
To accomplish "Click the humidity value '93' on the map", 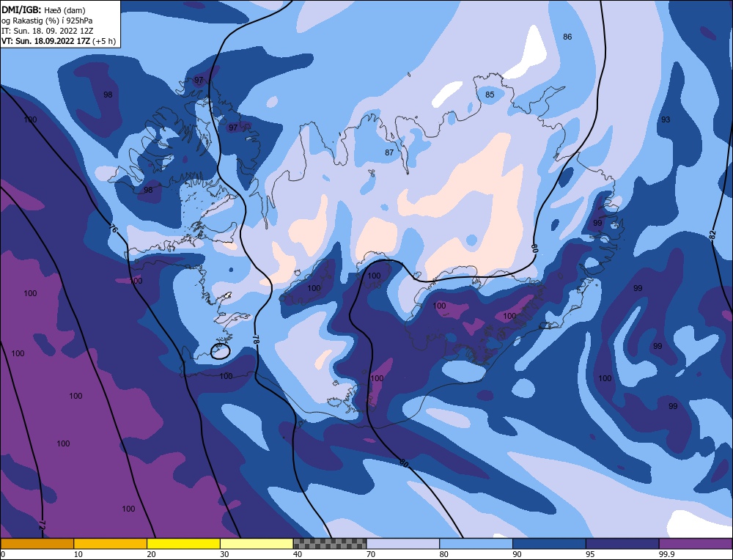I will [666, 119].
